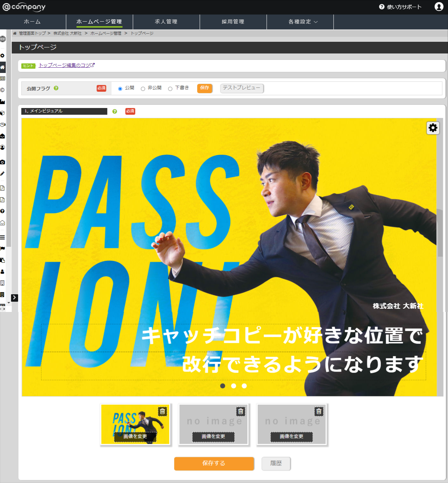Open the second PDF document icon in the sidebar
The width and height of the screenshot is (448, 483).
2,200
